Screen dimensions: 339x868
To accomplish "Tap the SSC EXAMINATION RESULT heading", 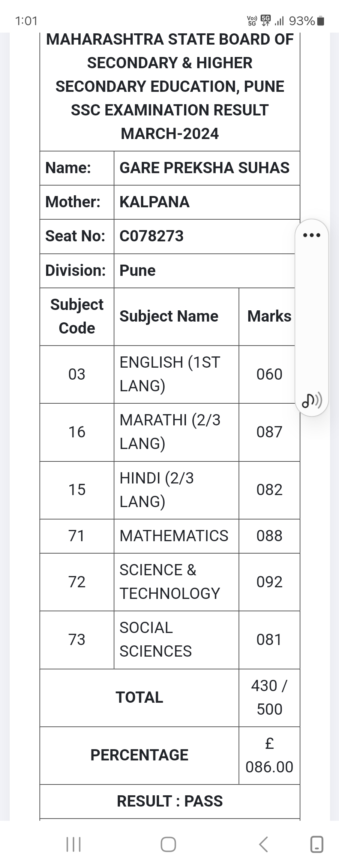I will 170,110.
